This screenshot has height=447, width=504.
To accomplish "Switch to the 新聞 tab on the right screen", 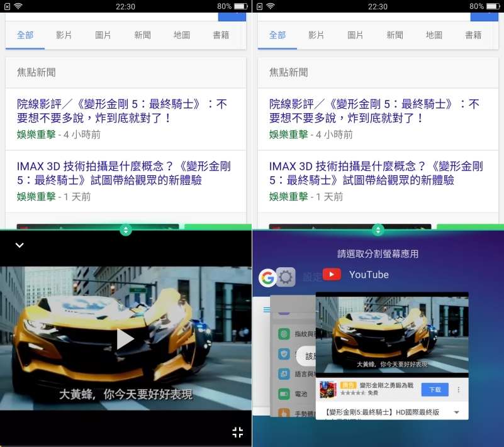I will pos(395,35).
